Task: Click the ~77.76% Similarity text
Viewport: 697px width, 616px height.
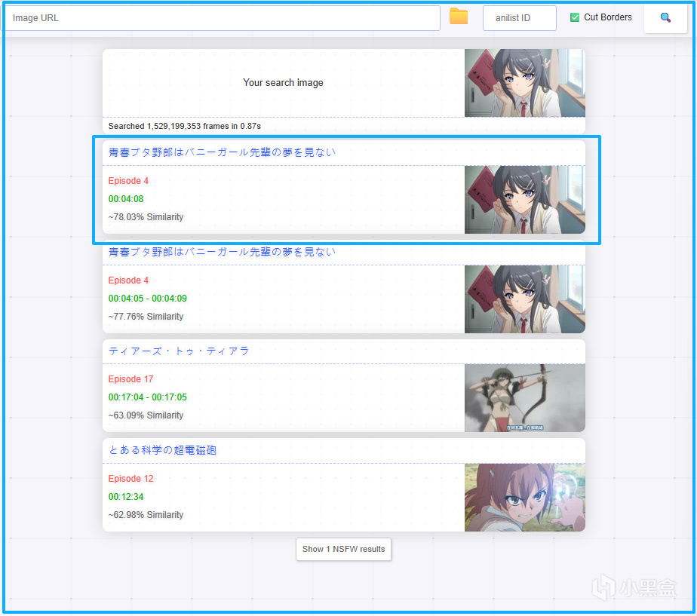Action: click(146, 317)
